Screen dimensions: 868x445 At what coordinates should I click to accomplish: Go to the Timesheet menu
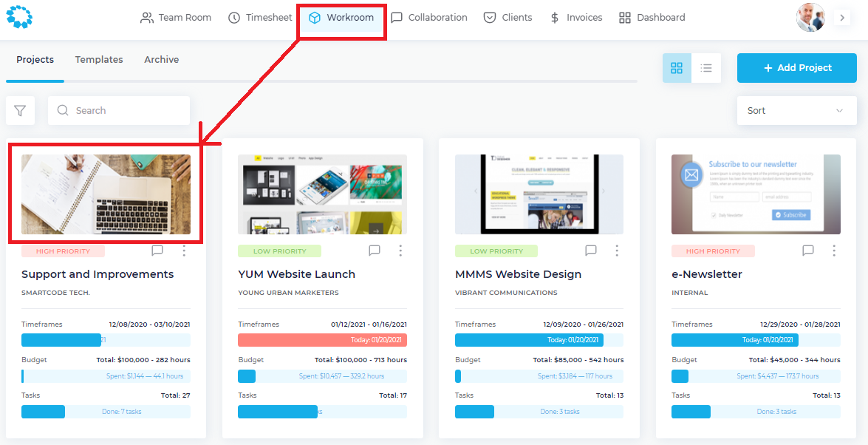260,18
